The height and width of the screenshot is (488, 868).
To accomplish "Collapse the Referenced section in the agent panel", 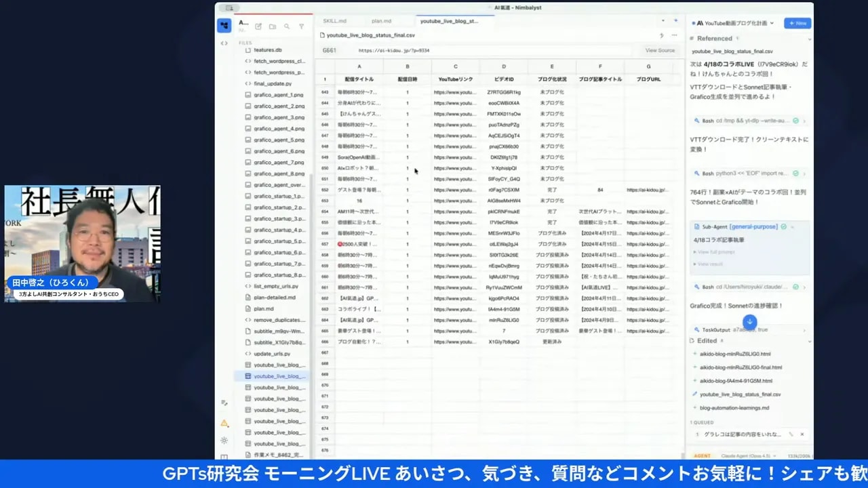I will (x=809, y=38).
